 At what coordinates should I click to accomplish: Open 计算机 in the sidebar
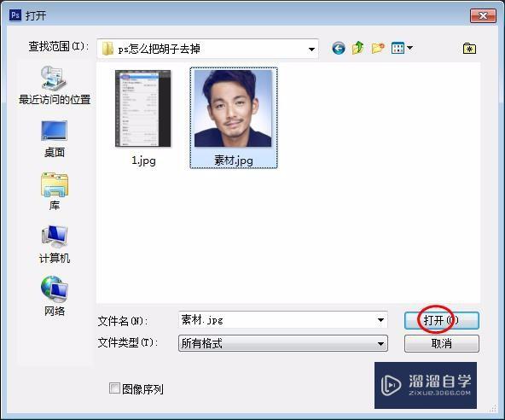click(x=54, y=244)
